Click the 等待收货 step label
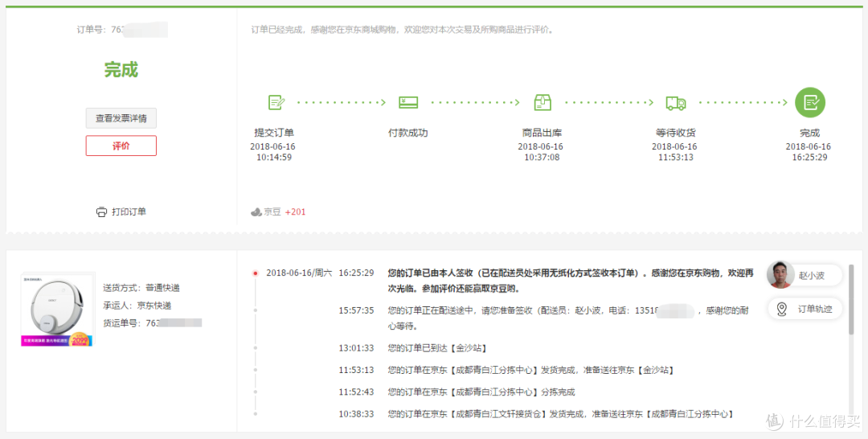This screenshot has height=439, width=868. [676, 133]
